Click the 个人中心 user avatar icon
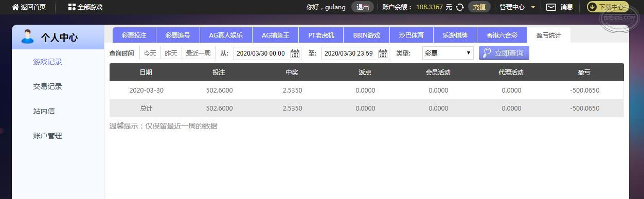The width and height of the screenshot is (644, 199). tap(27, 37)
